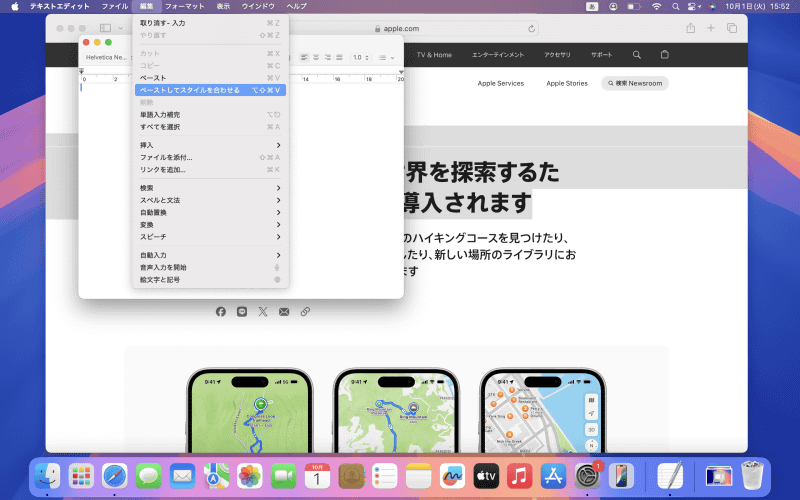Choose ペーストしてスタイルを合わせる menu item

click(210, 90)
